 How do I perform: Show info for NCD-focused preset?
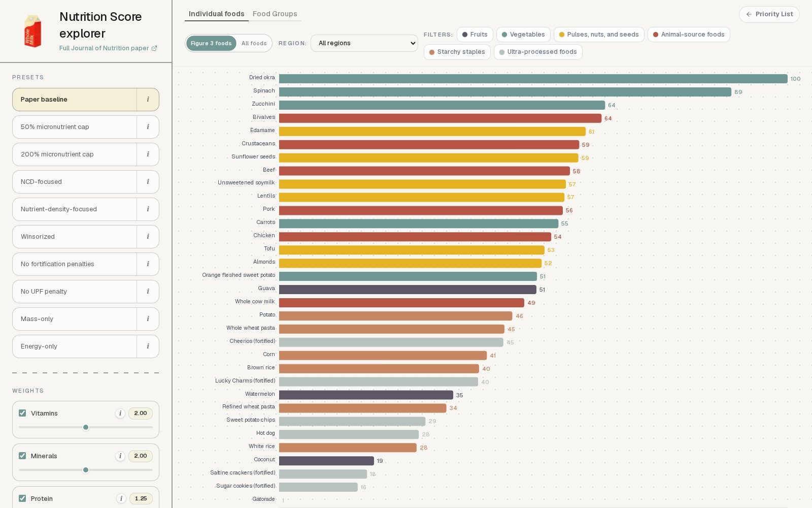pos(148,182)
